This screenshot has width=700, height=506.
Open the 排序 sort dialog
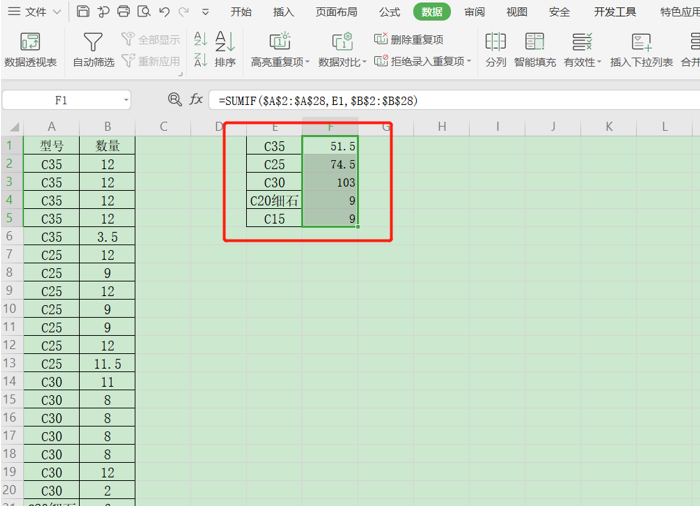tap(225, 50)
